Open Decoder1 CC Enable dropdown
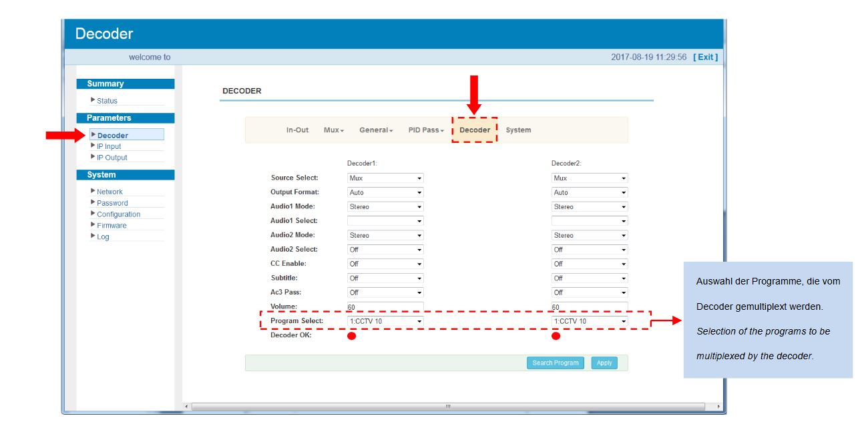The image size is (868, 424). tap(385, 264)
